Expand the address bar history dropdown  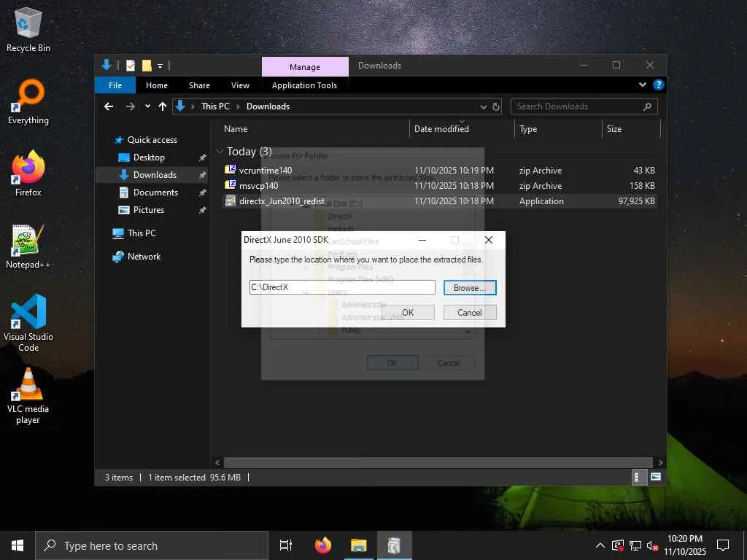[484, 106]
